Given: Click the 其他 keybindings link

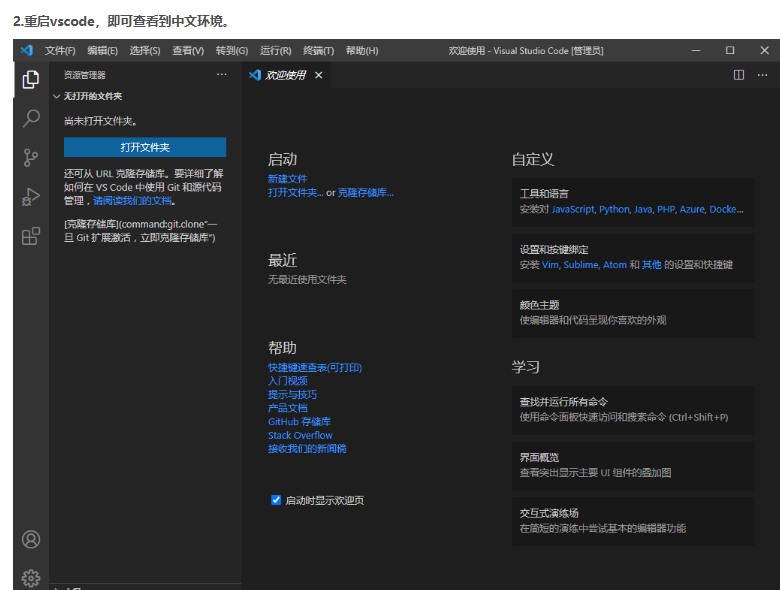Looking at the screenshot, I should (652, 265).
